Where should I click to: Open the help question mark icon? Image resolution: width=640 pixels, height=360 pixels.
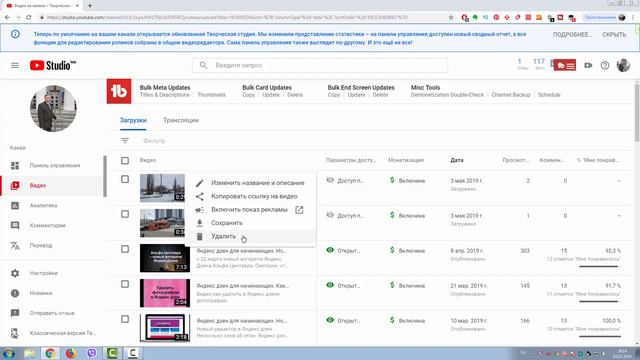pos(605,65)
